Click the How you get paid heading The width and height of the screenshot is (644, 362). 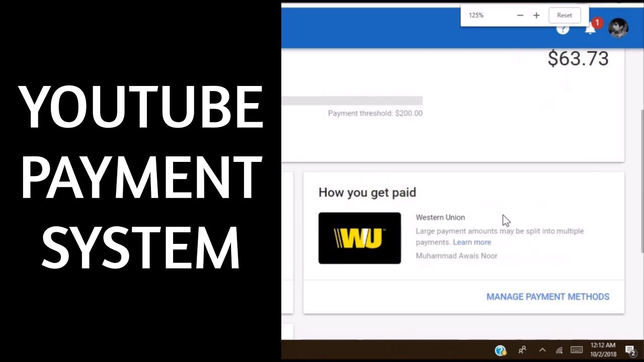[x=367, y=193]
